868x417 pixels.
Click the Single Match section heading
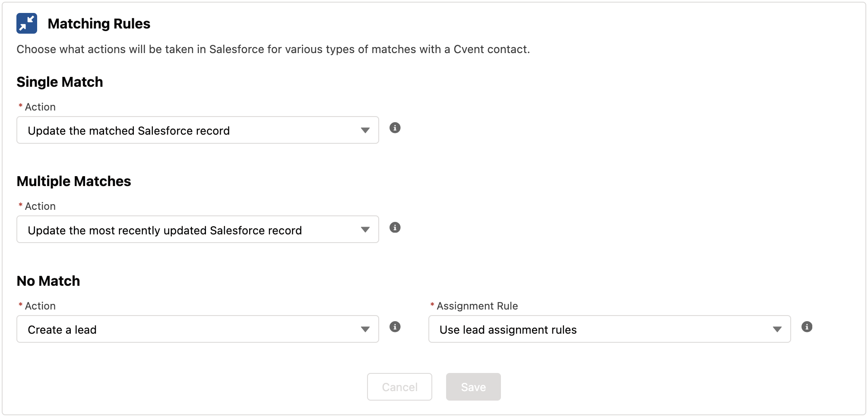click(x=60, y=82)
